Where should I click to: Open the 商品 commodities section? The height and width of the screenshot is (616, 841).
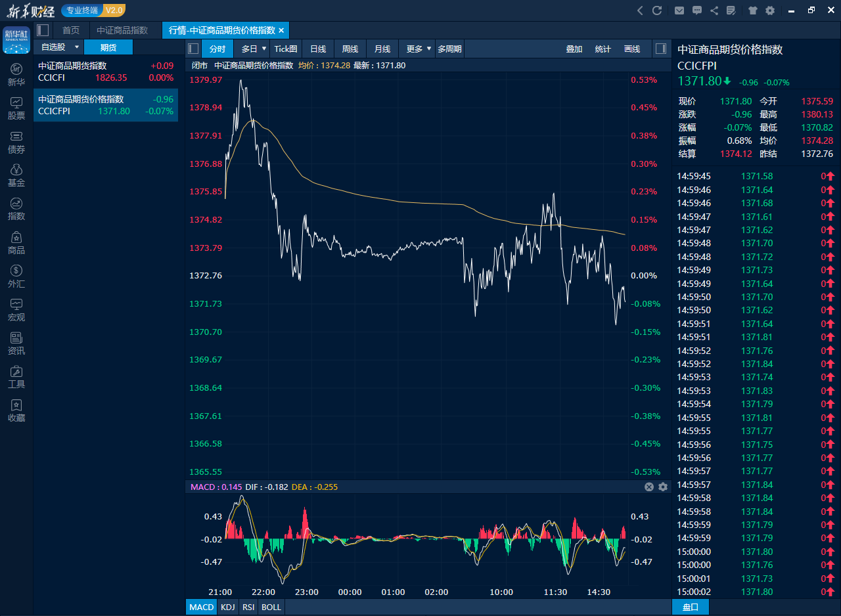tap(16, 243)
